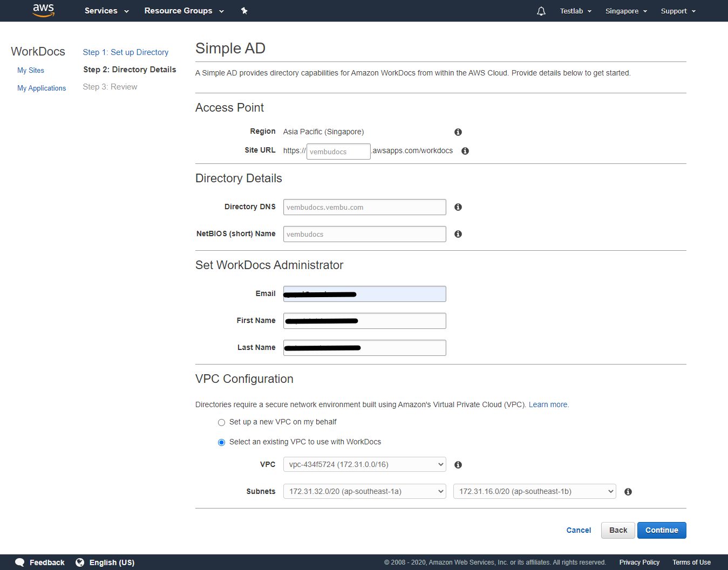Screen dimensions: 728x570
Task: Click 'Asia Pacific (Singapore)' region text
Action: [323, 132]
